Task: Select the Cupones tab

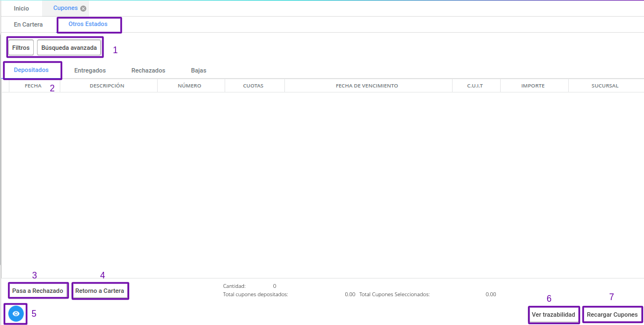Action: tap(65, 8)
